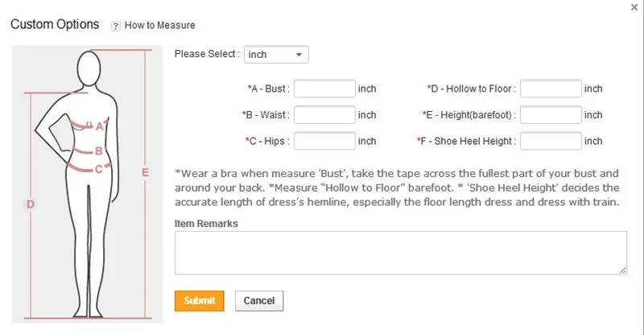Click the C - Hips input field
The image size is (644, 335).
coord(325,141)
